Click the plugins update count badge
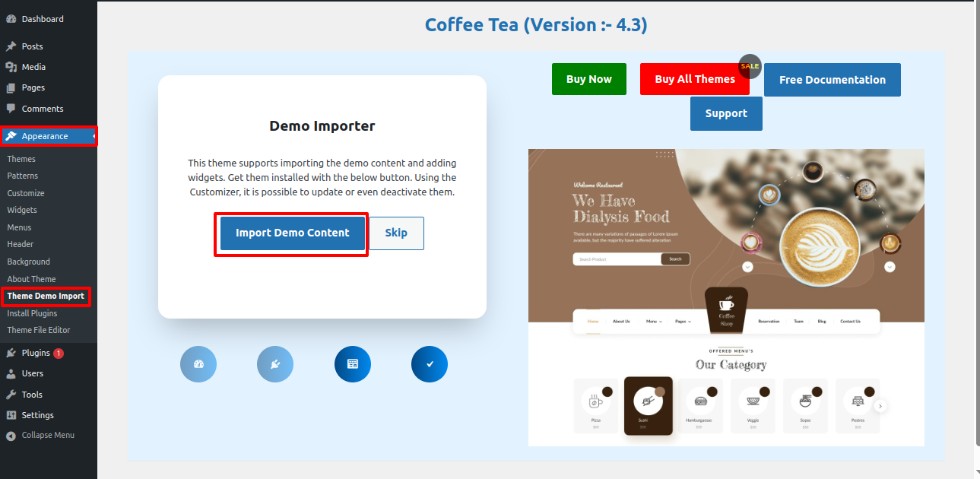980x479 pixels. coord(59,354)
